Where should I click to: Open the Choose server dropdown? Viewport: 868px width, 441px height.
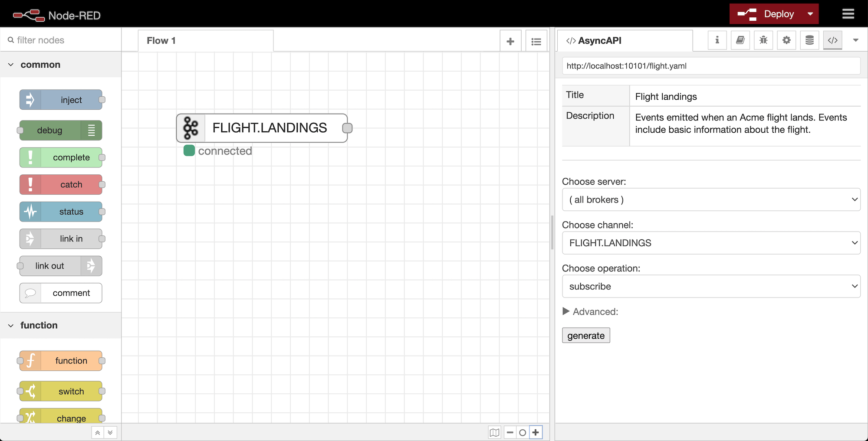711,199
